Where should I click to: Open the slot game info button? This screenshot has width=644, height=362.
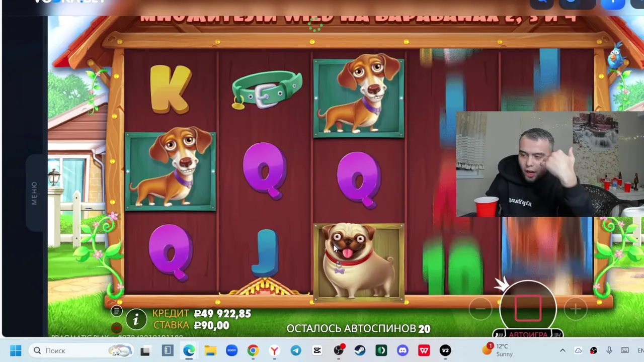tap(136, 319)
